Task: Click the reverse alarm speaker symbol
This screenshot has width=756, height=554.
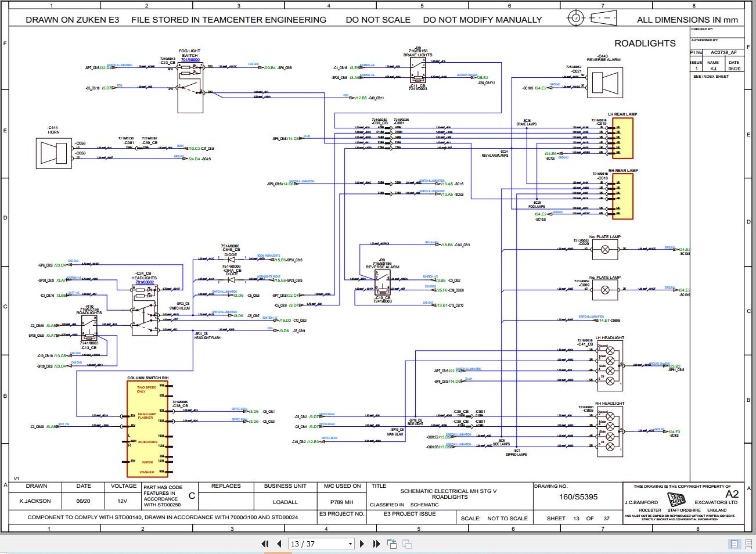Action: coord(604,82)
